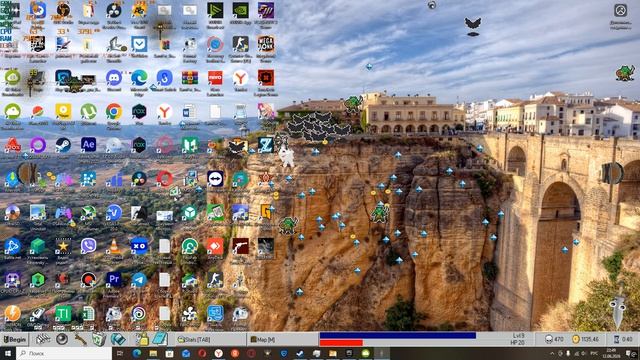Open File Explorer from the taskbar
The height and width of the screenshot is (360, 640).
153,353
